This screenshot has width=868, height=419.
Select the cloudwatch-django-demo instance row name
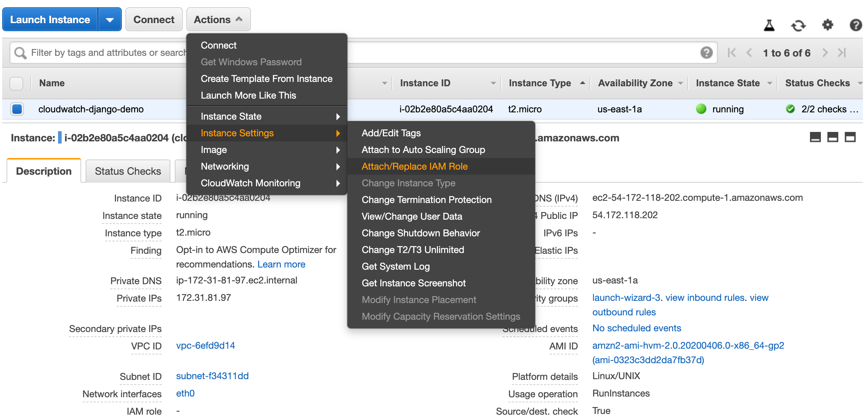coord(91,109)
